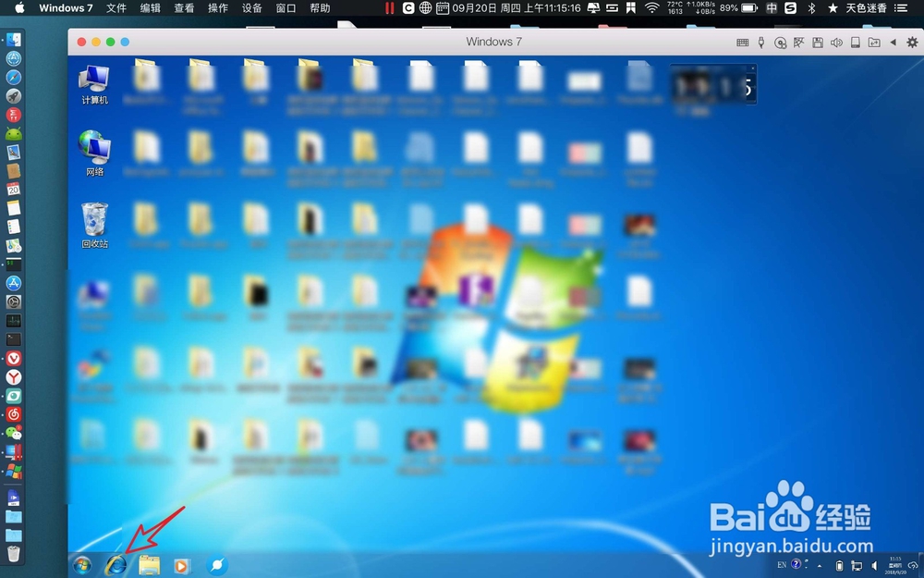924x578 pixels.
Task: Click the round blue bird taskbar icon
Action: [217, 566]
